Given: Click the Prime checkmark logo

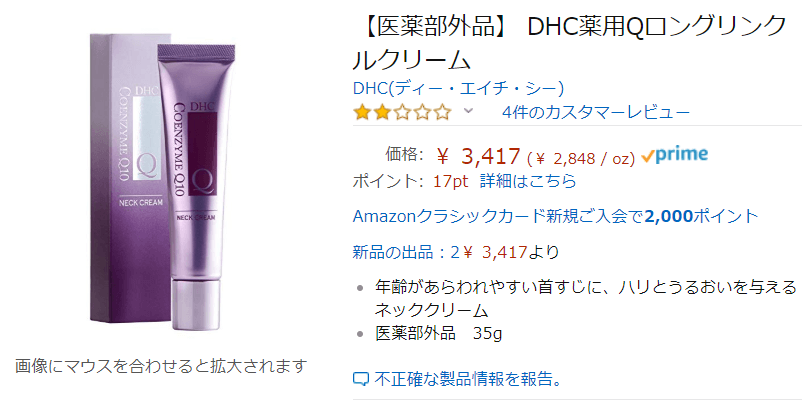Looking at the screenshot, I should click(675, 155).
